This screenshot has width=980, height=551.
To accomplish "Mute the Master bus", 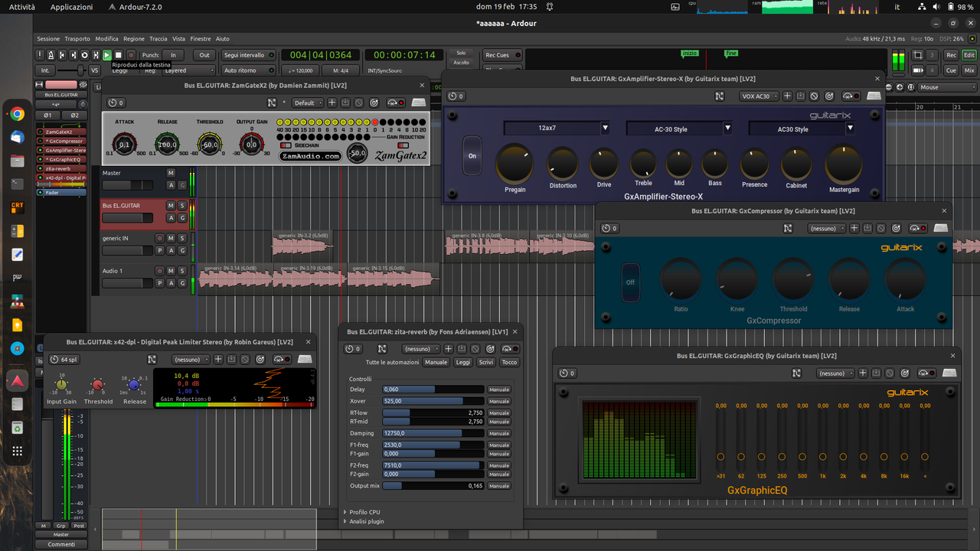I will click(x=171, y=173).
